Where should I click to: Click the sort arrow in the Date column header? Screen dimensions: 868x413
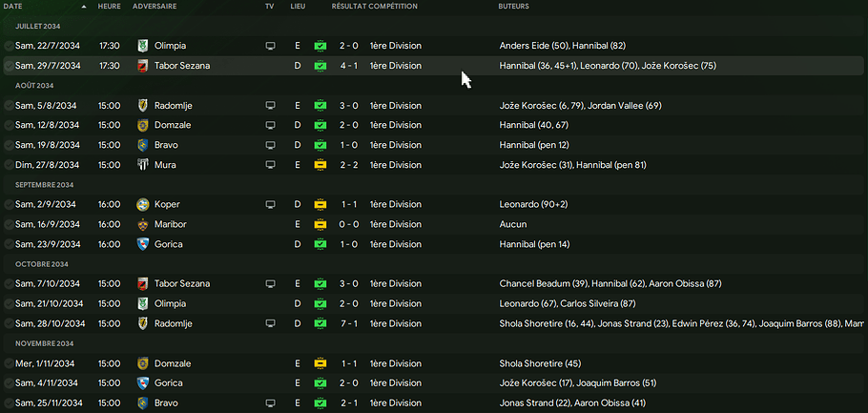[x=84, y=7]
